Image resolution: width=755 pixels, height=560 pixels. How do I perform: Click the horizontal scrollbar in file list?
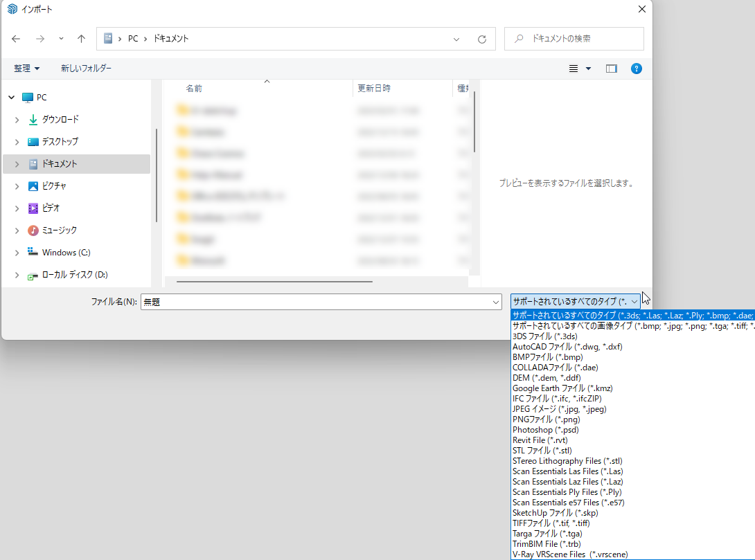coord(274,282)
